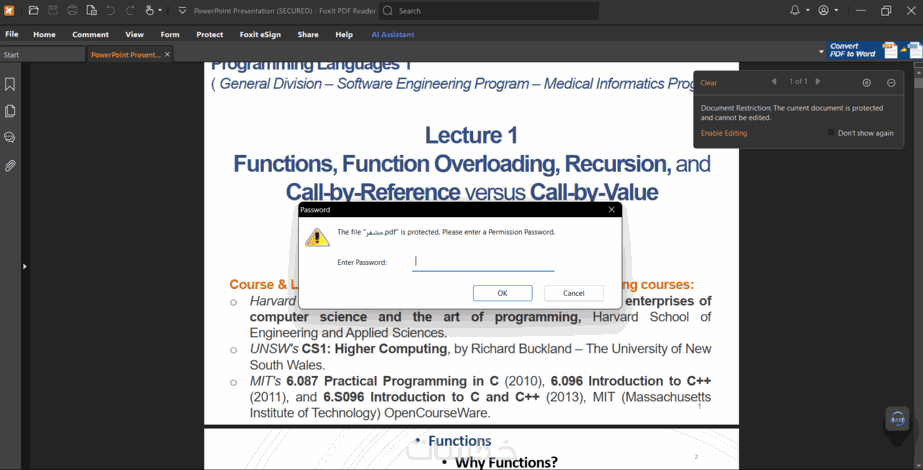
Task: Open the Protect ribbon tab
Action: point(210,34)
